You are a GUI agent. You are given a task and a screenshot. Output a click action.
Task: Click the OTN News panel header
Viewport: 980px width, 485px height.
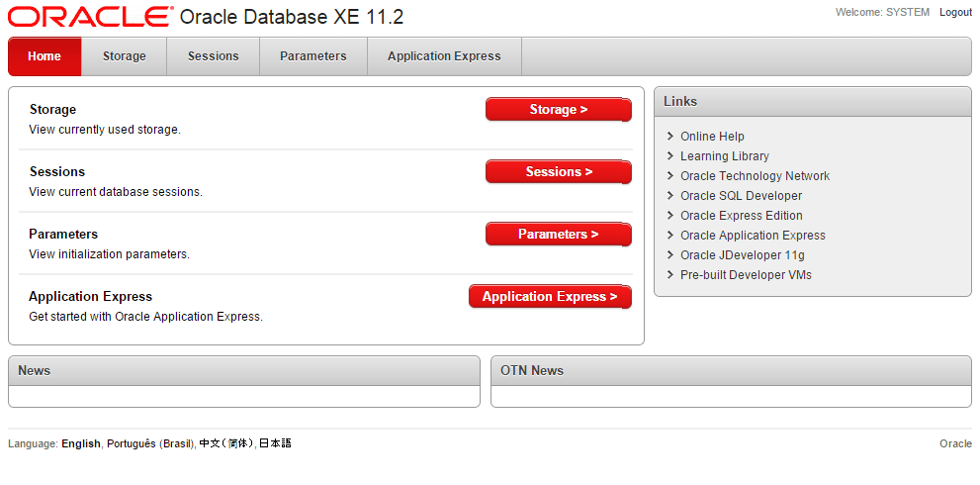731,370
